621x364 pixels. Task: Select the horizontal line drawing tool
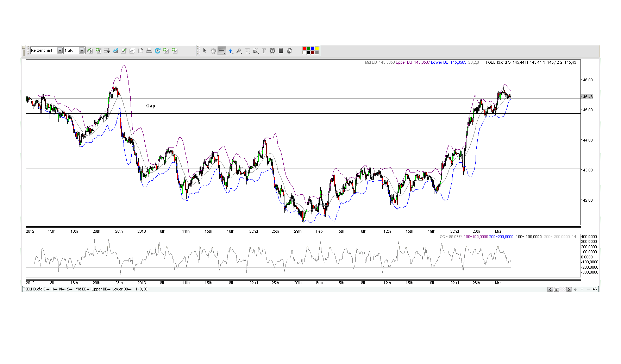[222, 51]
